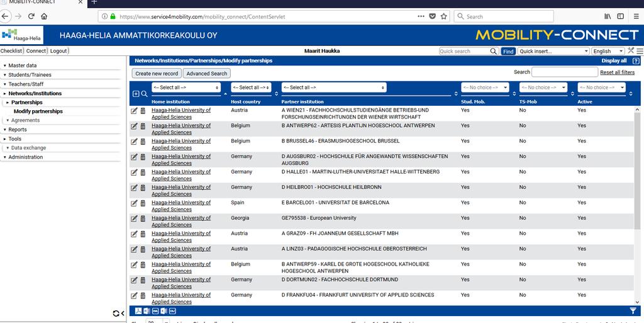Sort by the Host country column

277,94
